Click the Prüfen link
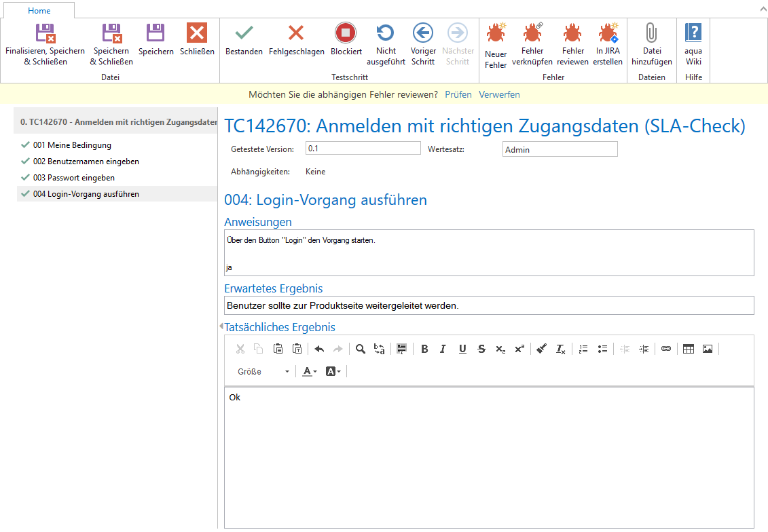768x532 pixels. pyautogui.click(x=458, y=94)
